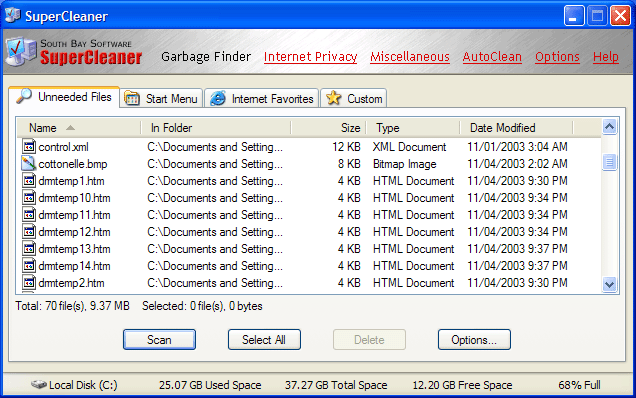Switch to the Unneeded Files tab
636x398 pixels.
pyautogui.click(x=64, y=97)
